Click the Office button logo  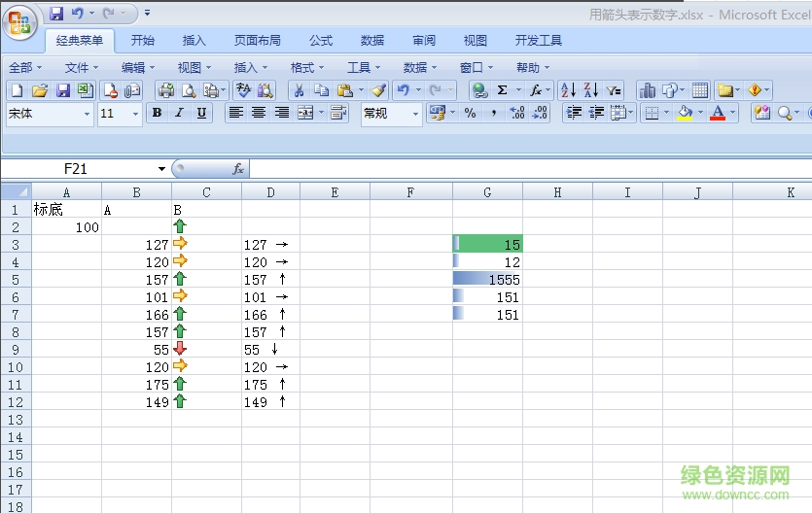click(x=21, y=21)
